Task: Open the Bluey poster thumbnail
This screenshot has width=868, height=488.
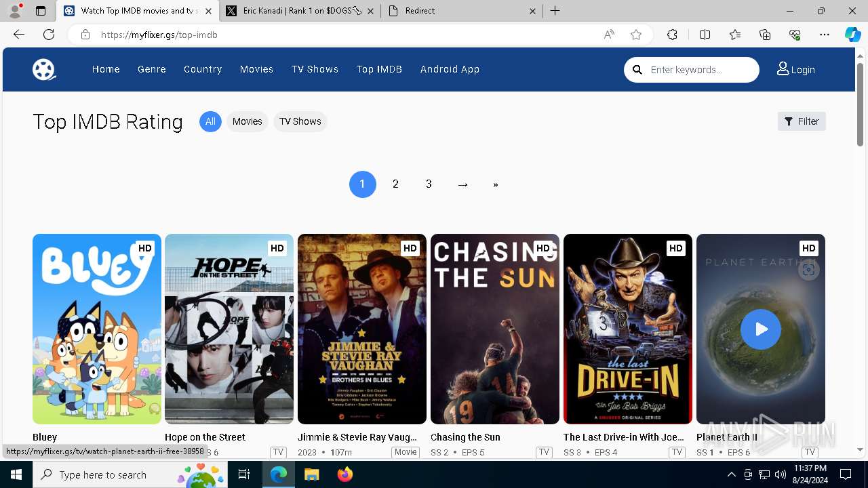Action: point(97,329)
